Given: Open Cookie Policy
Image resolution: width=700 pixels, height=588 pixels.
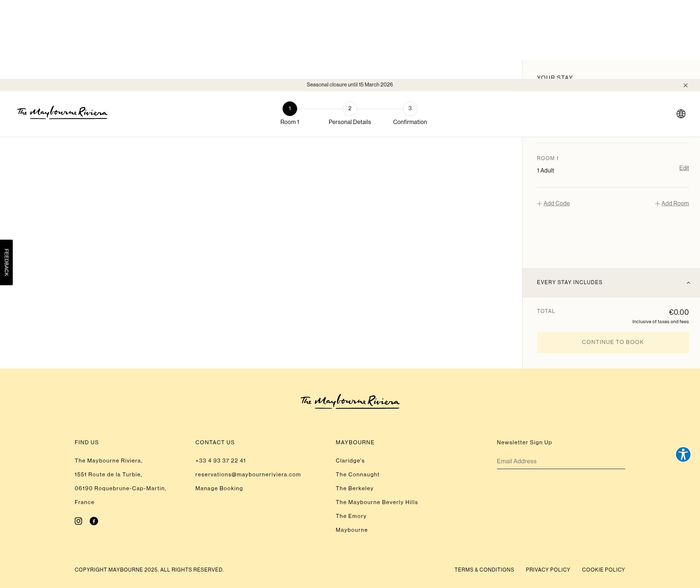Looking at the screenshot, I should (603, 570).
